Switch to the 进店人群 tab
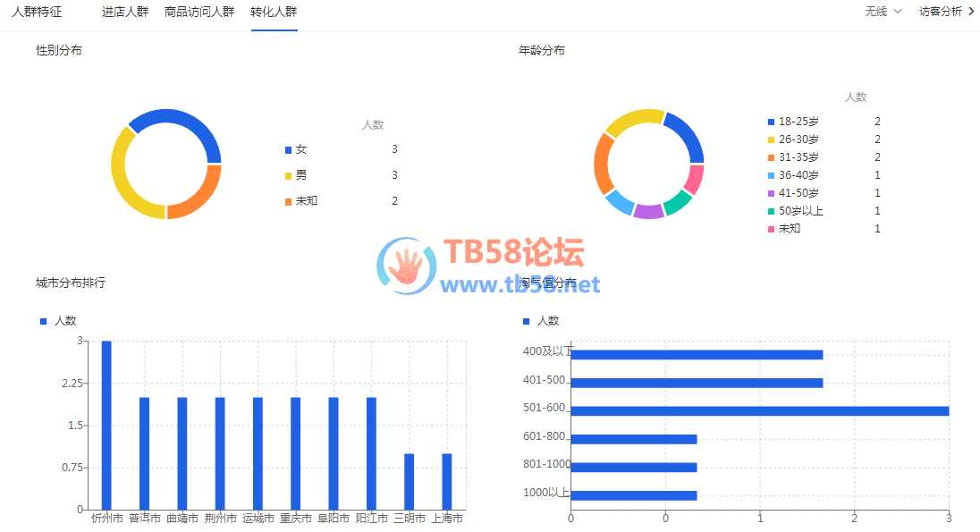The image size is (980, 532). [125, 12]
